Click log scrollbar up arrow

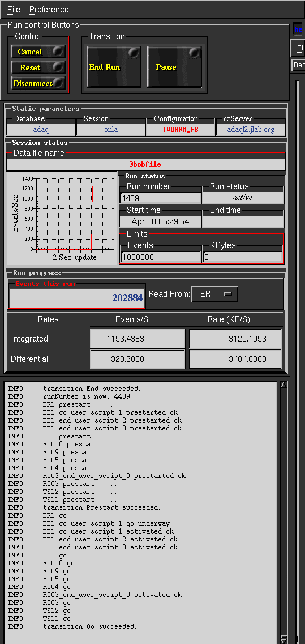pyautogui.click(x=283, y=385)
